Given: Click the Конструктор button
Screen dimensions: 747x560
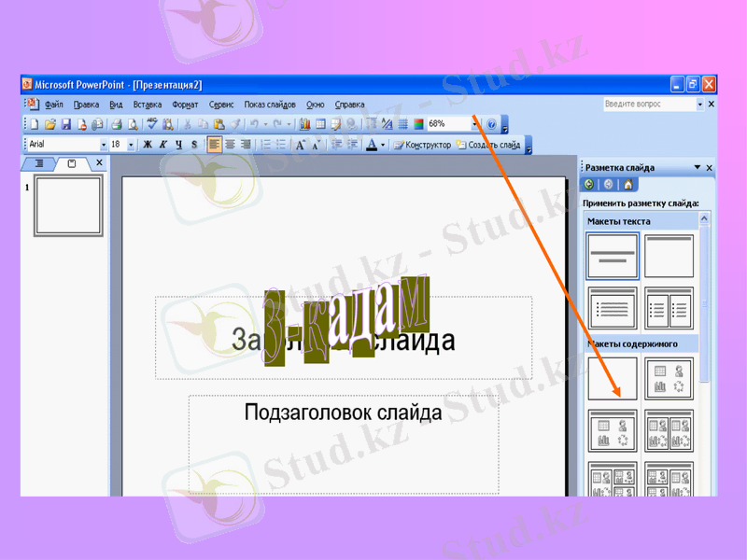Looking at the screenshot, I should point(422,146).
